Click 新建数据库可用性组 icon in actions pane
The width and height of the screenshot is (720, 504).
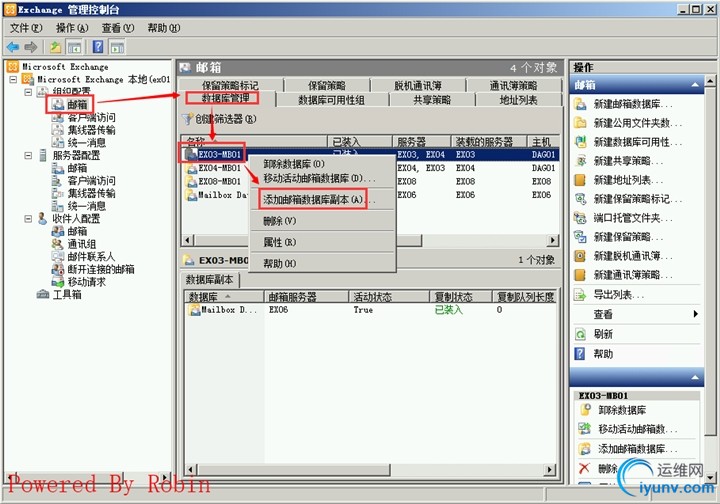pyautogui.click(x=580, y=142)
